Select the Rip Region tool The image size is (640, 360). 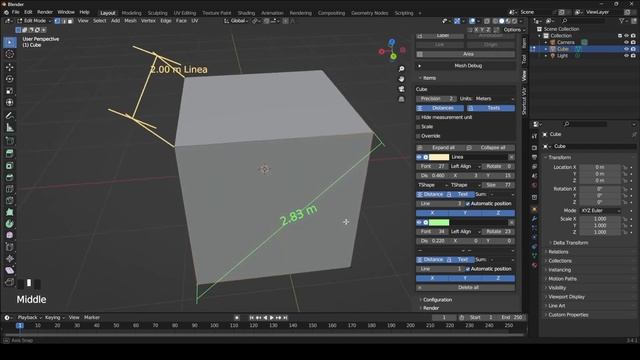coord(10,282)
